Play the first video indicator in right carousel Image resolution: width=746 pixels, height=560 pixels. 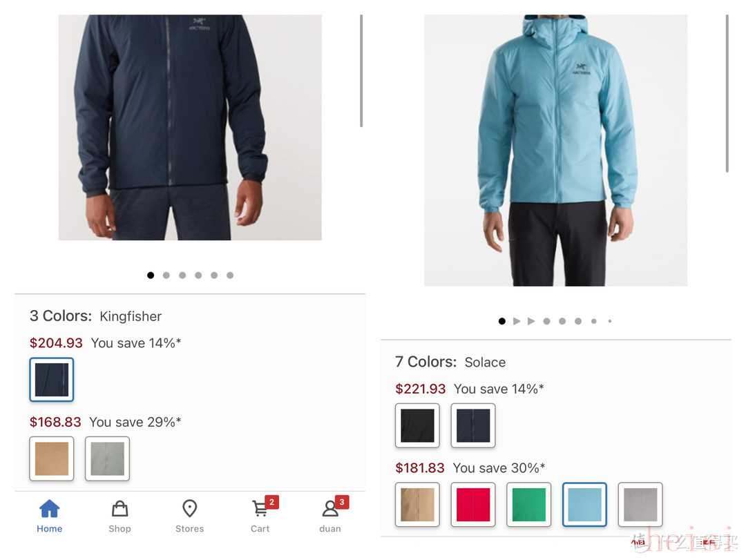coord(517,321)
